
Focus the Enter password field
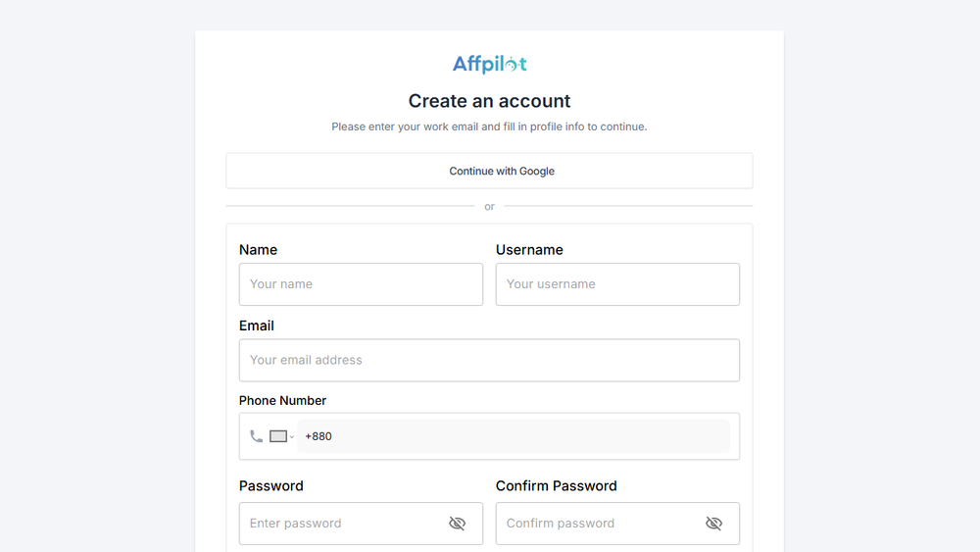(343, 524)
